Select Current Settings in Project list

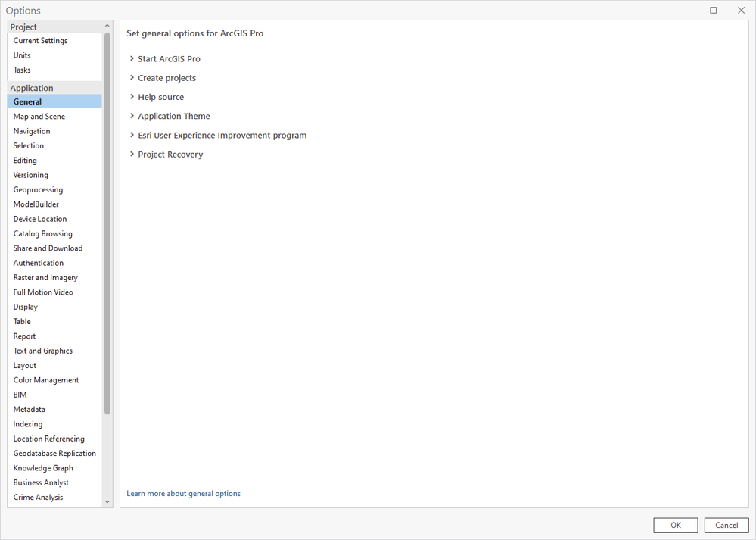coord(54,41)
